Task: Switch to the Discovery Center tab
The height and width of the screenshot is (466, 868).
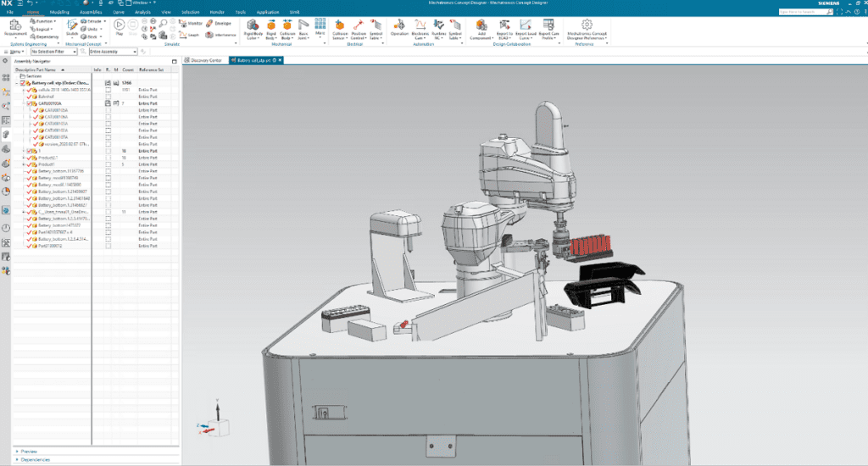Action: [204, 61]
